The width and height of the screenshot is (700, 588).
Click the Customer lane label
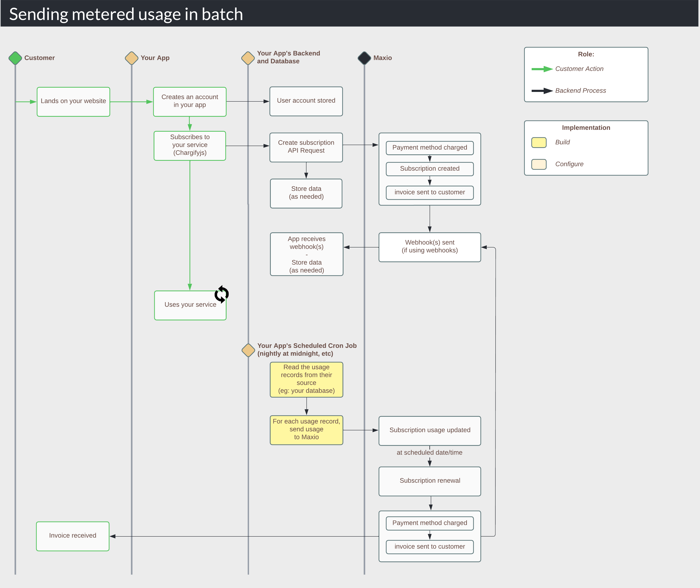[39, 58]
